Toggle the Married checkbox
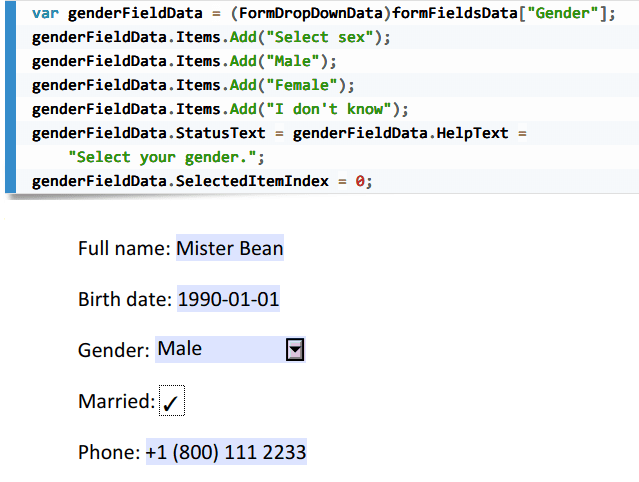The width and height of the screenshot is (639, 482). click(x=172, y=401)
